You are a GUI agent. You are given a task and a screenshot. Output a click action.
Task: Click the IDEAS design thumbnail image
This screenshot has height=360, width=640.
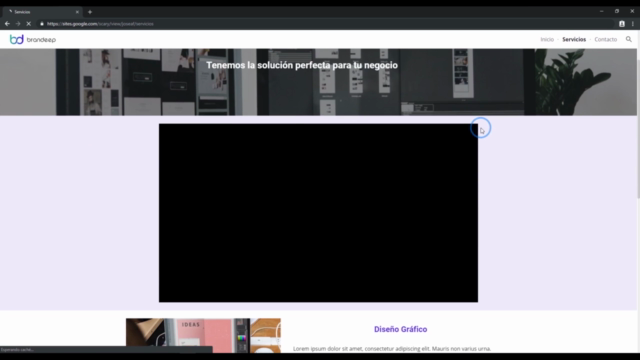click(203, 336)
